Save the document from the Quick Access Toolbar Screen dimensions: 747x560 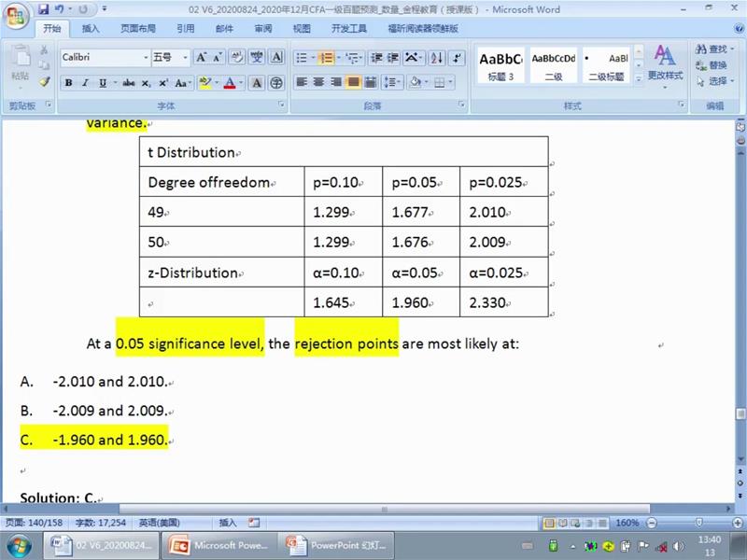[x=44, y=9]
